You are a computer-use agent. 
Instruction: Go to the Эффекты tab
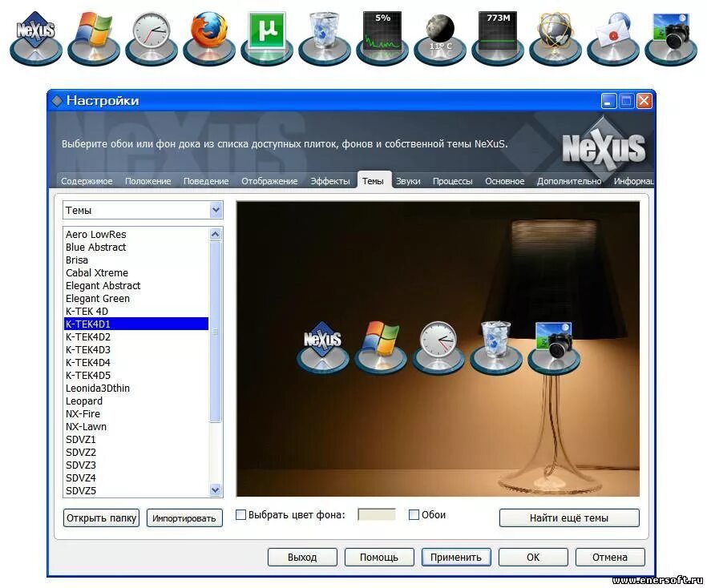(x=330, y=181)
